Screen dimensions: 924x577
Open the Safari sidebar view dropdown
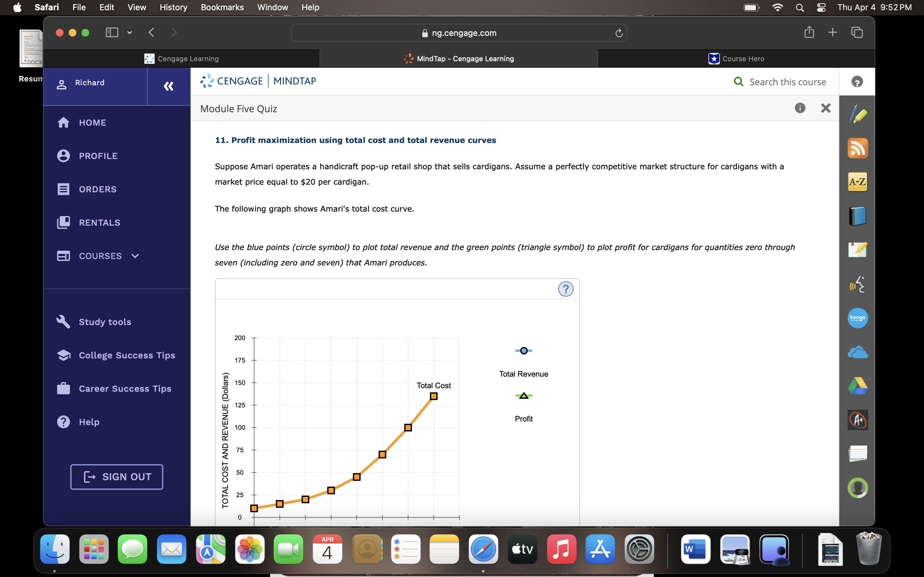tap(129, 33)
